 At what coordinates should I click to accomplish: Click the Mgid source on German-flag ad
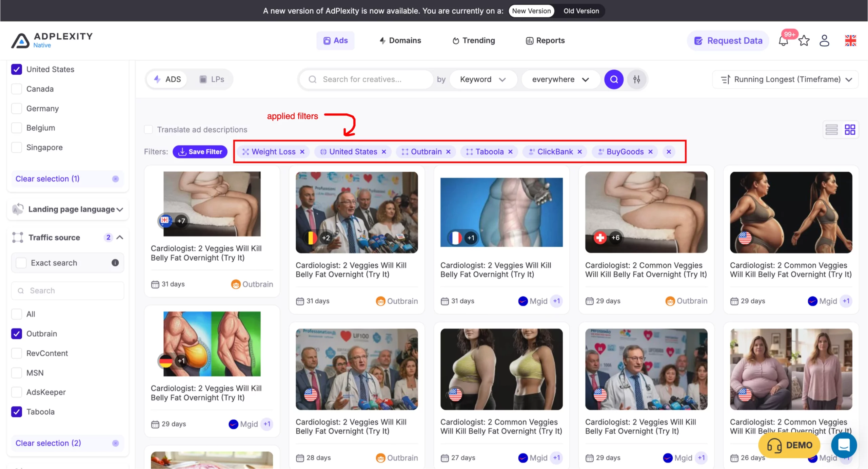[x=243, y=424]
